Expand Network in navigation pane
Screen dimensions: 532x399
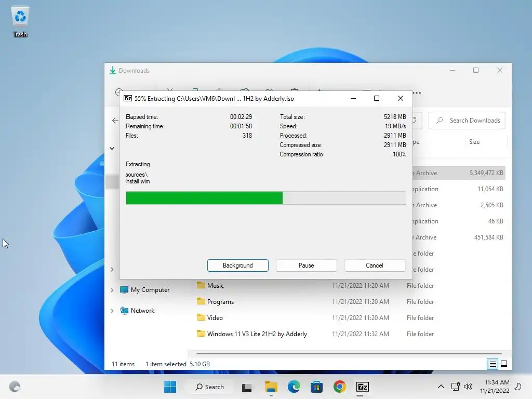(112, 311)
